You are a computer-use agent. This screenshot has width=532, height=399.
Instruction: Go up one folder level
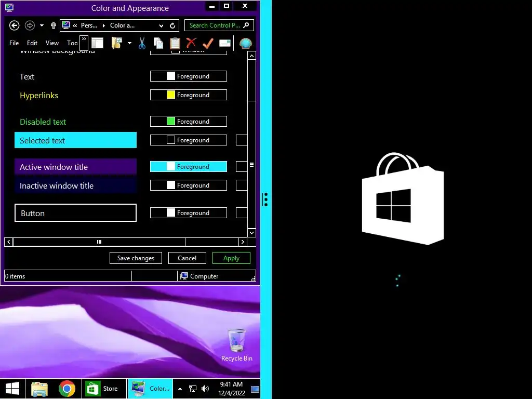point(54,25)
